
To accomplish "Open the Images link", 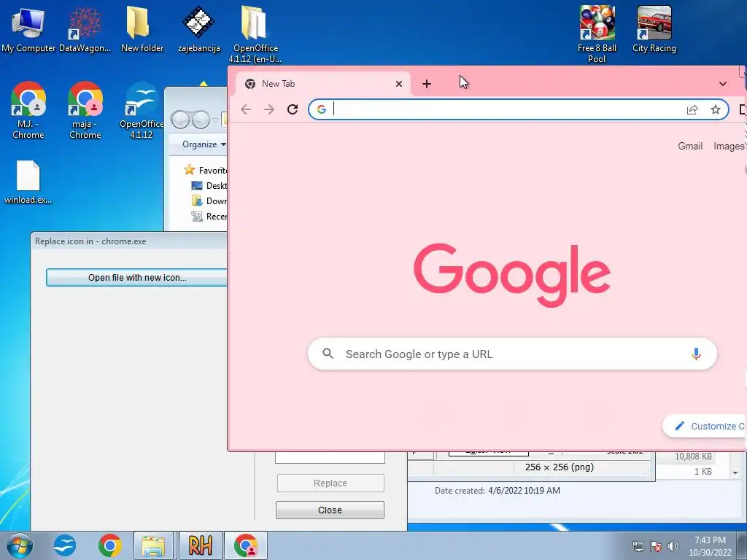I will tap(729, 146).
